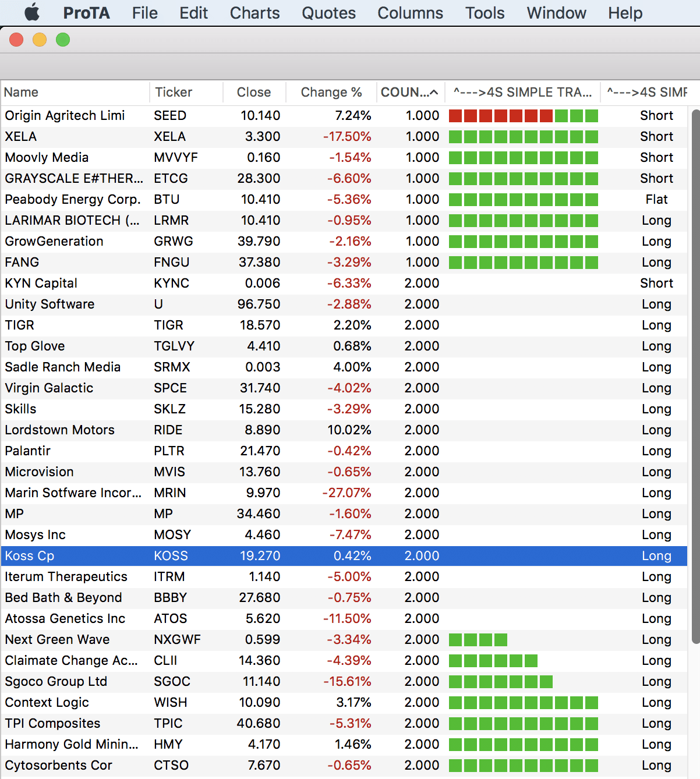
Task: Select the Microvision row
Action: [x=344, y=472]
